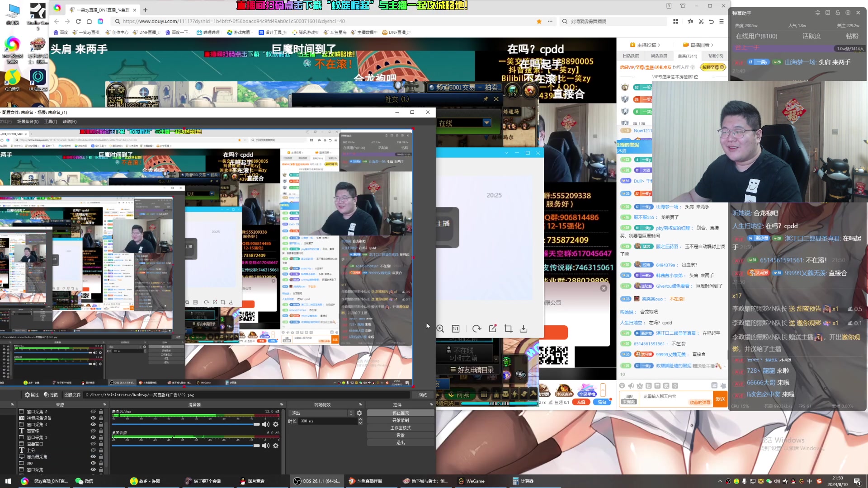868x488 pixels.
Task: Download image with viewer save icon
Action: tap(524, 329)
